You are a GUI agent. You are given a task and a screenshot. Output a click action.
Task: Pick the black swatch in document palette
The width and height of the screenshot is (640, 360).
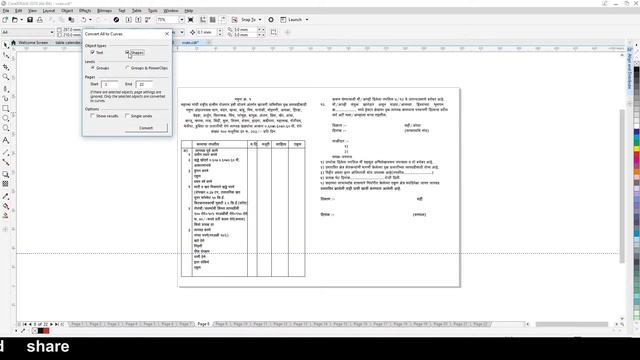tap(40, 331)
